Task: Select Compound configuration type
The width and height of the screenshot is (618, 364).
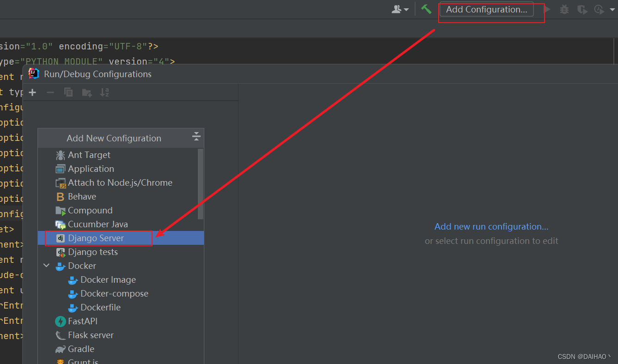Action: click(x=121, y=210)
